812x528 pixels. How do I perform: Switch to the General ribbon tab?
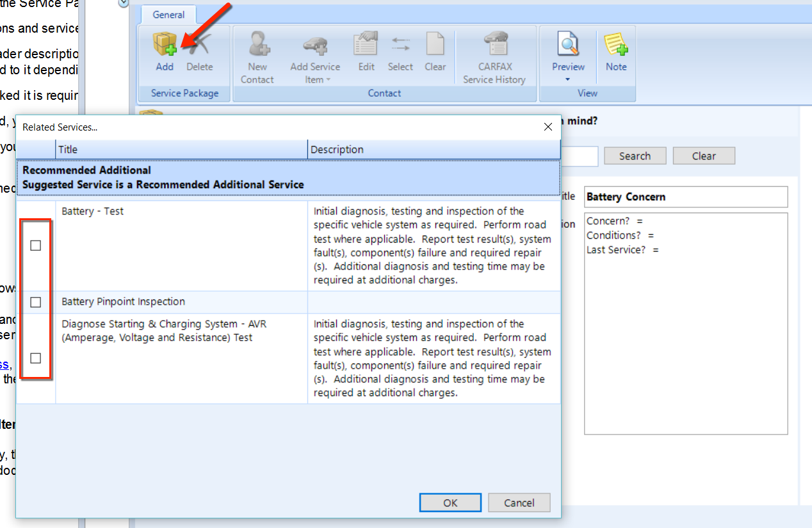coord(168,15)
